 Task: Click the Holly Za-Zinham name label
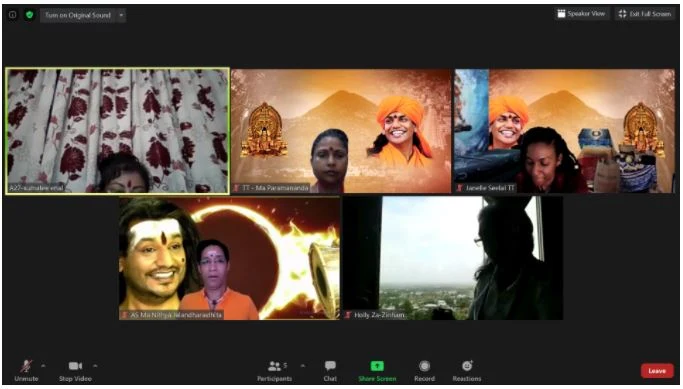point(379,315)
